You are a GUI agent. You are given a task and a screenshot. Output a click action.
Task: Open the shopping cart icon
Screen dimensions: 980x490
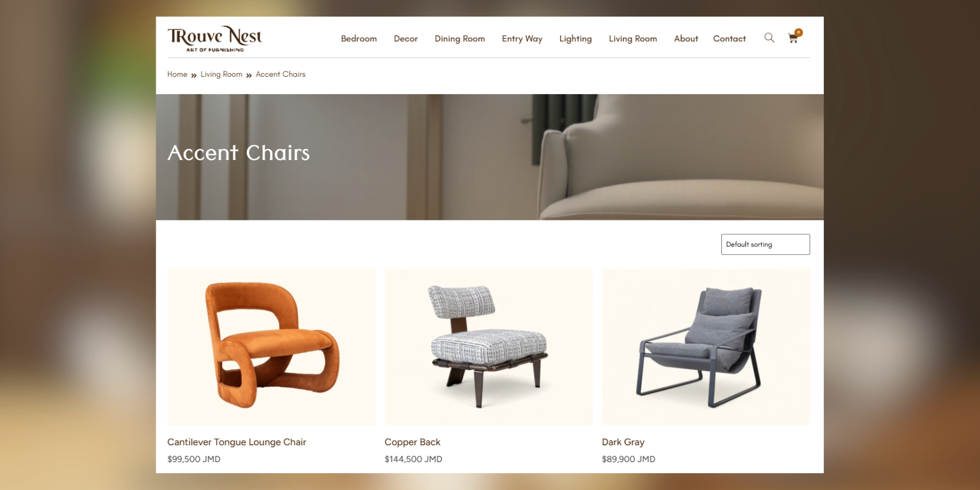click(793, 38)
